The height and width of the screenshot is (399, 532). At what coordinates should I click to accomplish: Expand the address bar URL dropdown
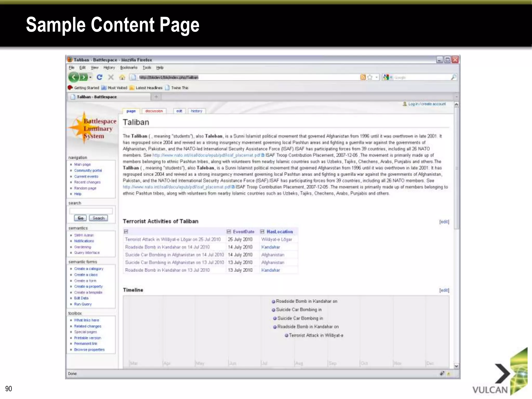376,77
